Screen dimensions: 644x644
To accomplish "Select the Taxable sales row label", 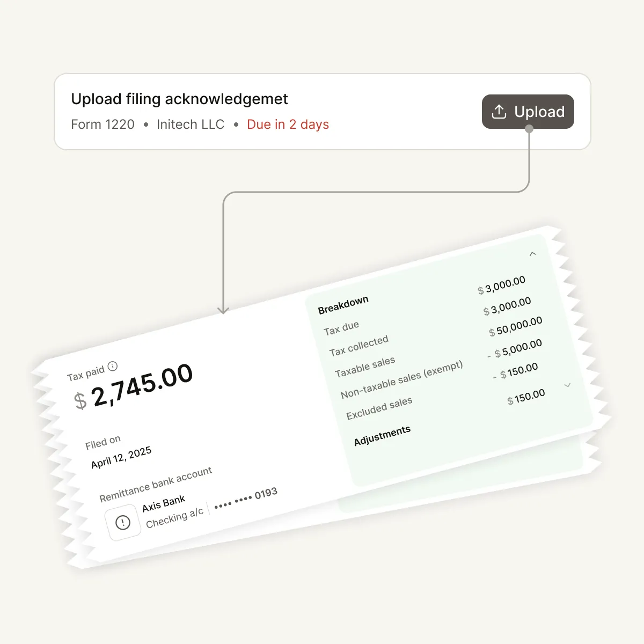I will [365, 367].
